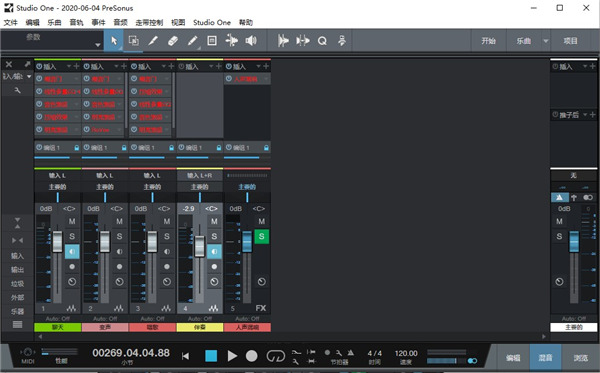The width and height of the screenshot is (600, 373).
Task: Return to zero with the transport skip-back button
Action: (x=186, y=356)
